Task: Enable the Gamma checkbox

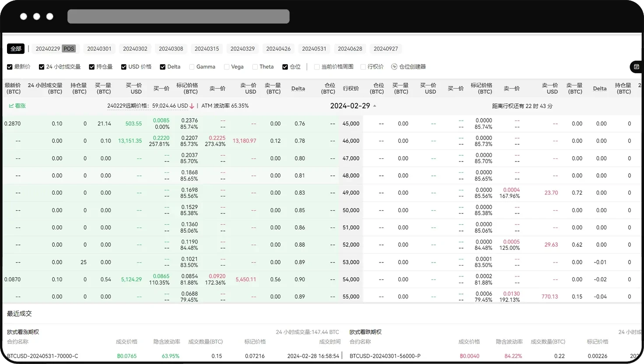Action: tap(192, 67)
